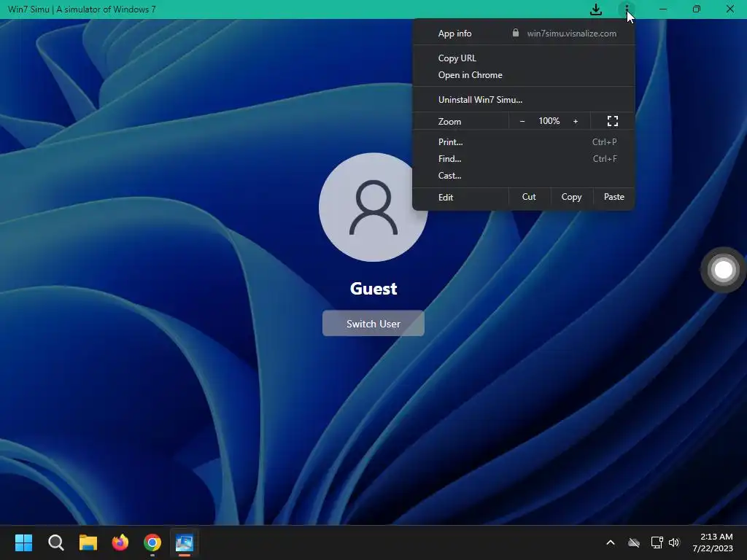Select the Win7 Simu taskbar app icon
Viewport: 747px width, 560px height.
pyautogui.click(x=185, y=542)
